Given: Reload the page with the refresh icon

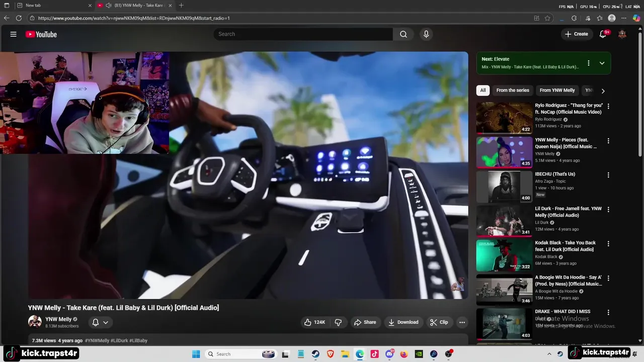Looking at the screenshot, I should click(x=19, y=18).
